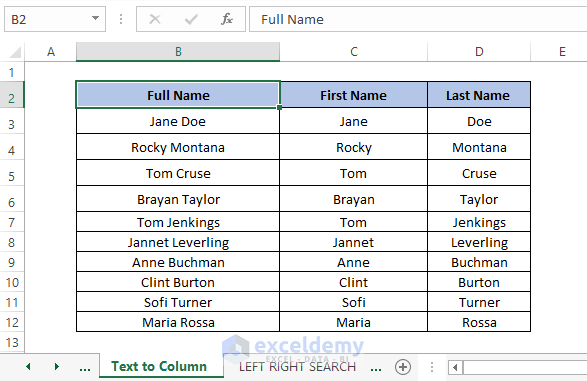Image resolution: width=587 pixels, height=381 pixels.
Task: Click the hidden sheets ellipsis left of tabs
Action: [85, 368]
